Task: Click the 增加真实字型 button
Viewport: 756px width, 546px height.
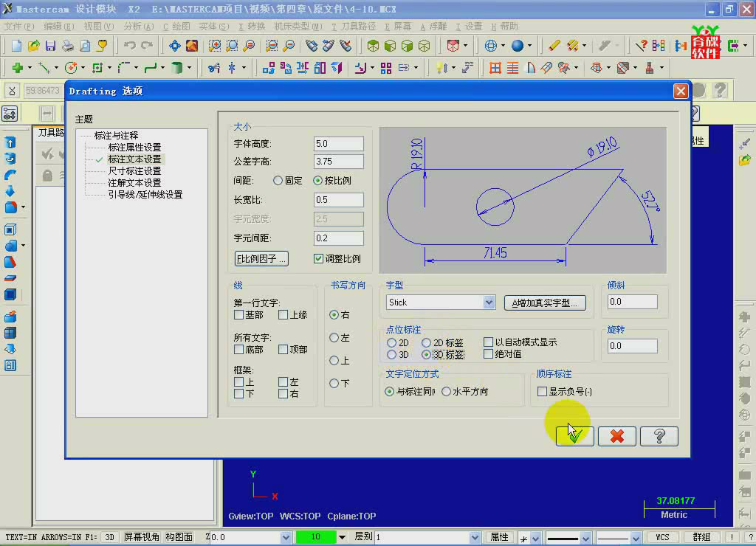Action: pos(545,303)
